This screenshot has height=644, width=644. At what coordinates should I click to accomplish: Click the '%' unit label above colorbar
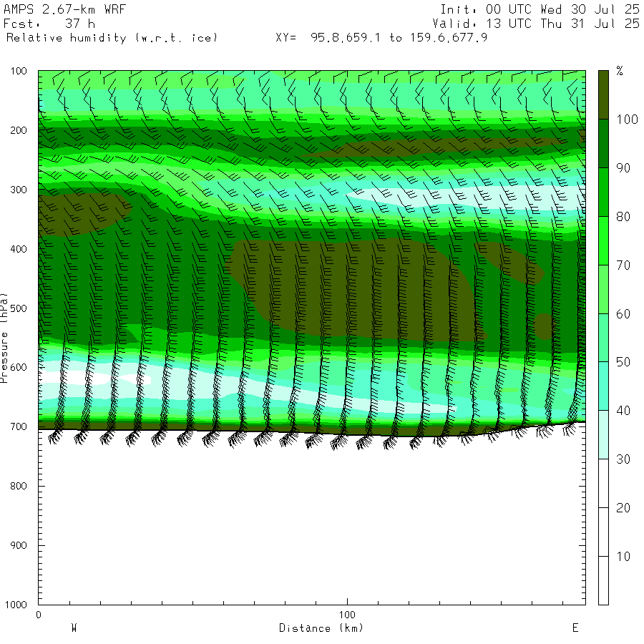620,71
